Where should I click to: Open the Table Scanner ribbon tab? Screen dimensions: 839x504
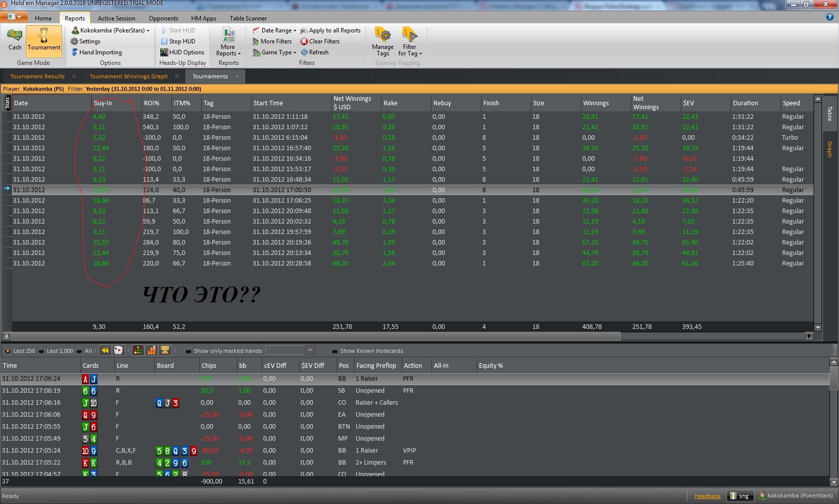point(248,18)
